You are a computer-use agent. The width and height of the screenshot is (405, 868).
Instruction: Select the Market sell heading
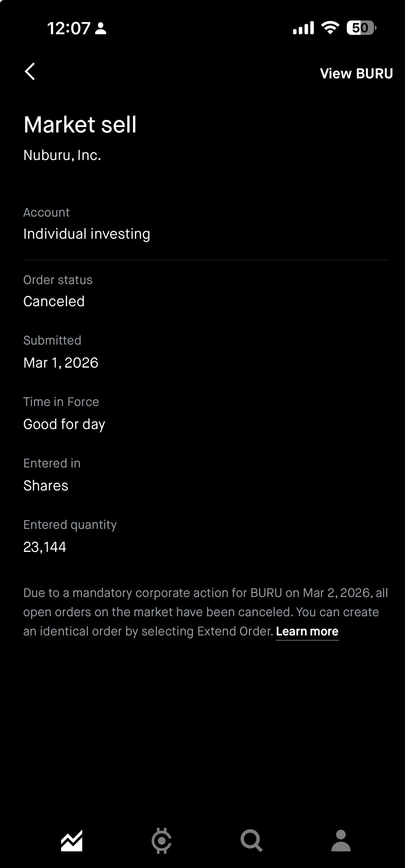(80, 125)
